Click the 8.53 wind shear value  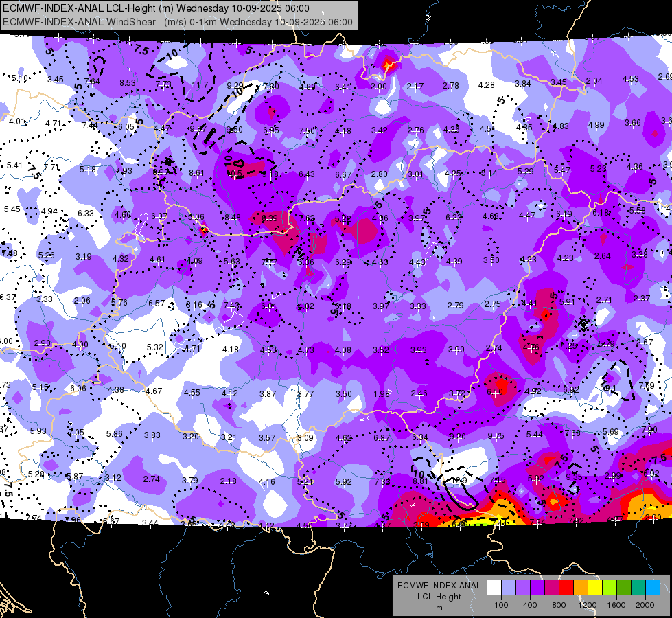pos(127,83)
